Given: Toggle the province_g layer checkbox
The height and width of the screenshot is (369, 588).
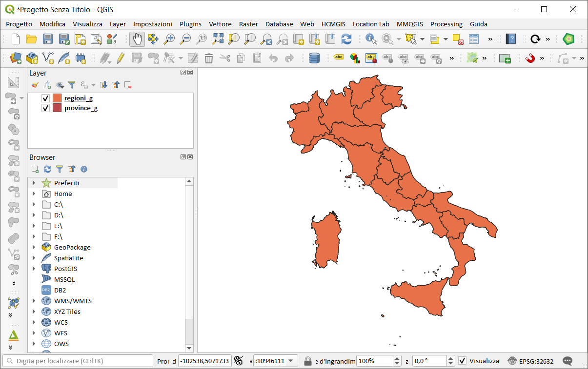Looking at the screenshot, I should pos(46,108).
